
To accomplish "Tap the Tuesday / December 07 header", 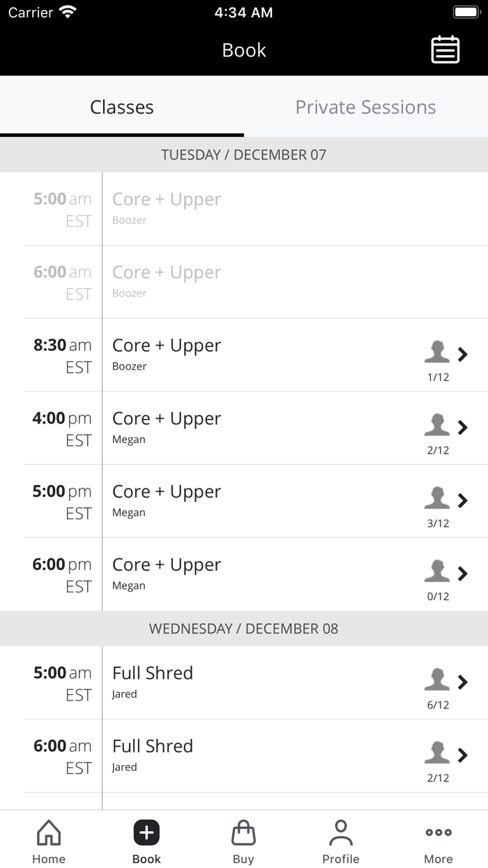I will point(244,154).
